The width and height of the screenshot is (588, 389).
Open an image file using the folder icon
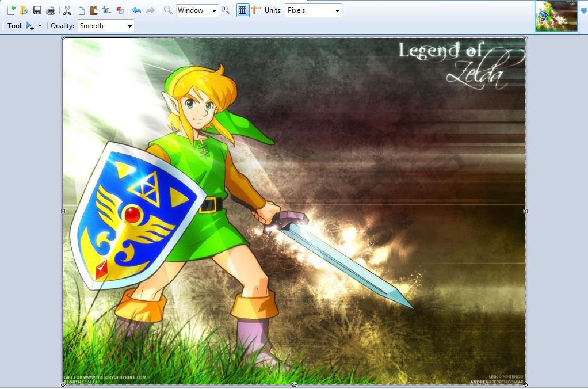[x=24, y=10]
